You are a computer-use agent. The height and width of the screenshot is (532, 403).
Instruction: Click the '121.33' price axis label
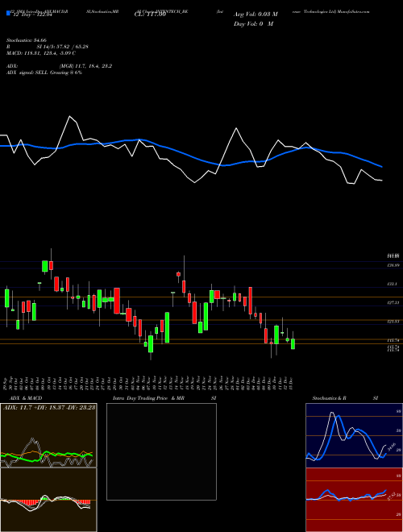393,321
